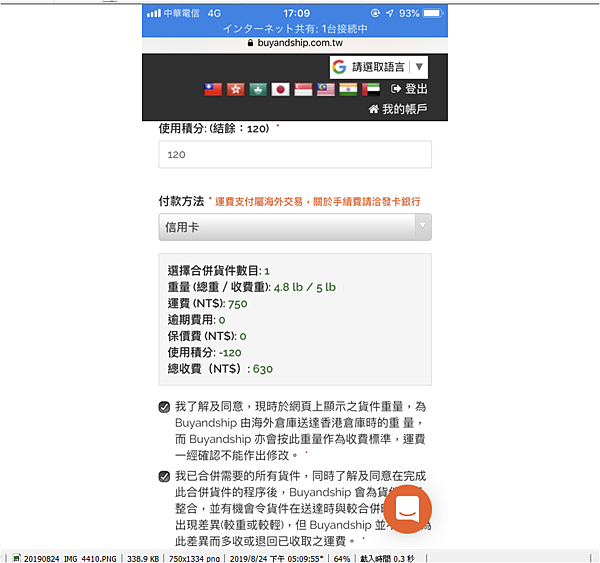Viewport: 600px width, 563px height.
Task: Select the Japan flag icon
Action: click(x=280, y=90)
